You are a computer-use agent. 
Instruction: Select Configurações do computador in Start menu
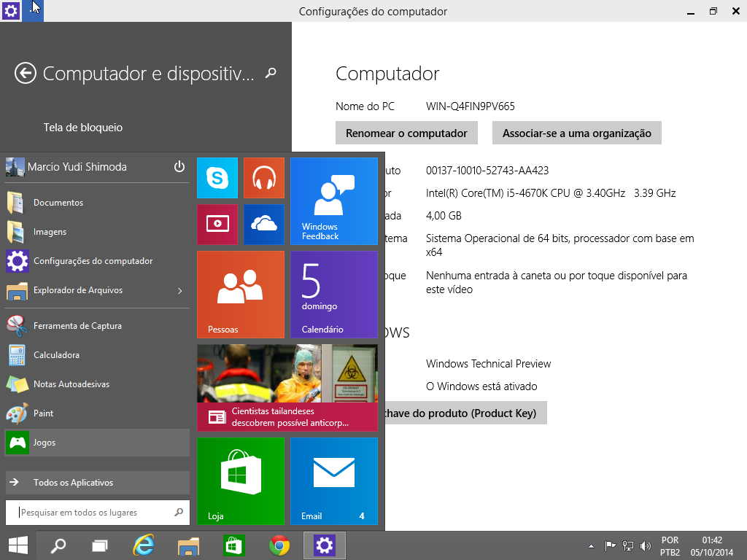coord(97,261)
